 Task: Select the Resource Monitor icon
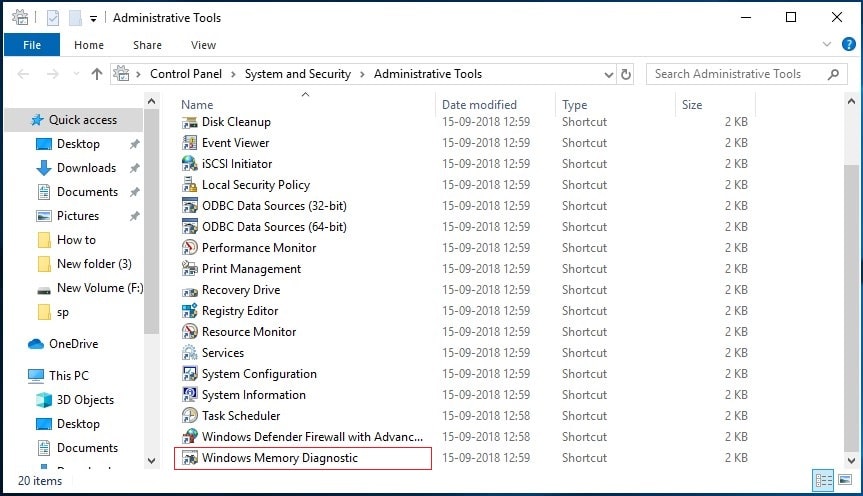(x=189, y=332)
